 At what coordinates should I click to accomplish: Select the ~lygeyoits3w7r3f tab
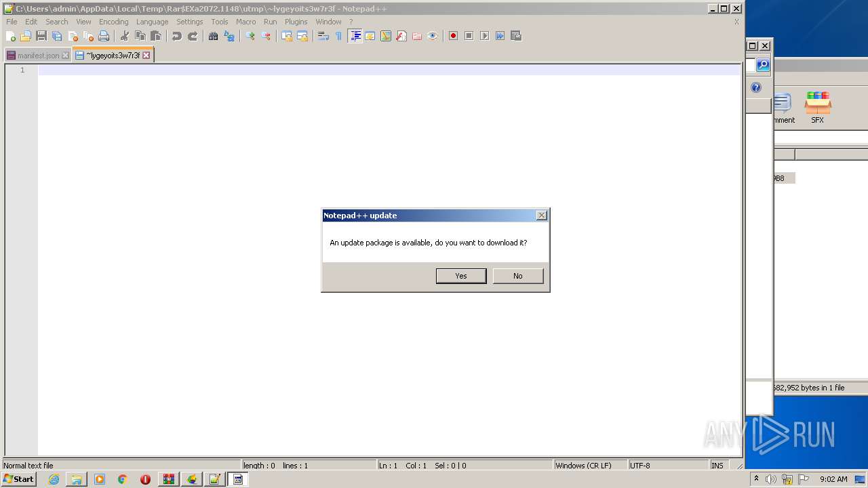click(113, 56)
